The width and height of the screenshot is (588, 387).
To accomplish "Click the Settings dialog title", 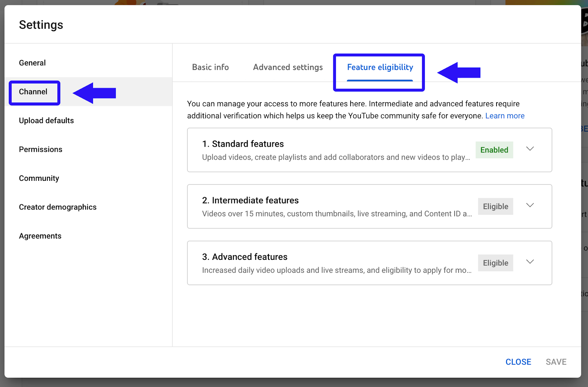I will click(41, 25).
